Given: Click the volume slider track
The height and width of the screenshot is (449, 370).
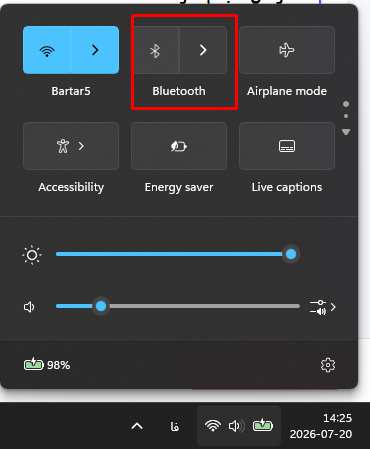Looking at the screenshot, I should (x=178, y=306).
